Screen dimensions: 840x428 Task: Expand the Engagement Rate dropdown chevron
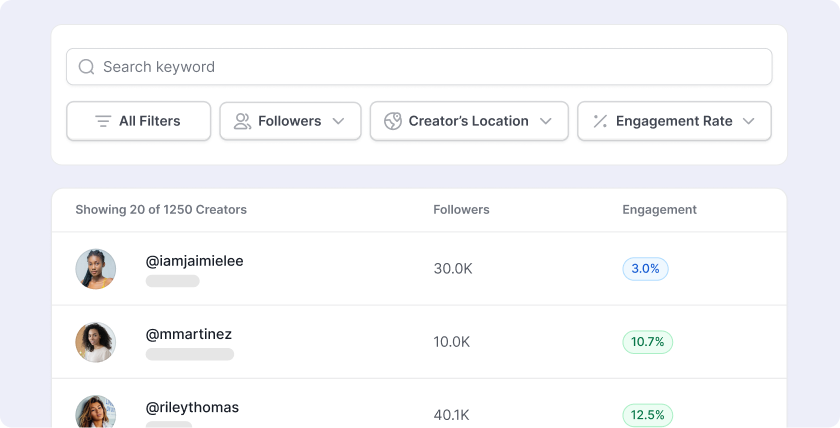pos(749,121)
